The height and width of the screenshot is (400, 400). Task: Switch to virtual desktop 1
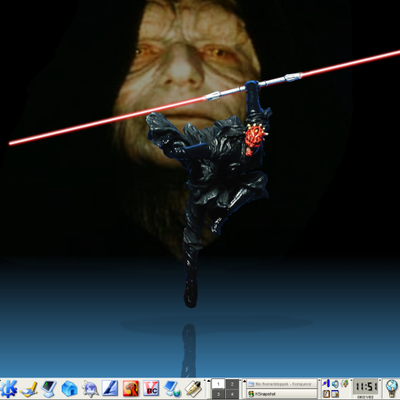tap(219, 384)
